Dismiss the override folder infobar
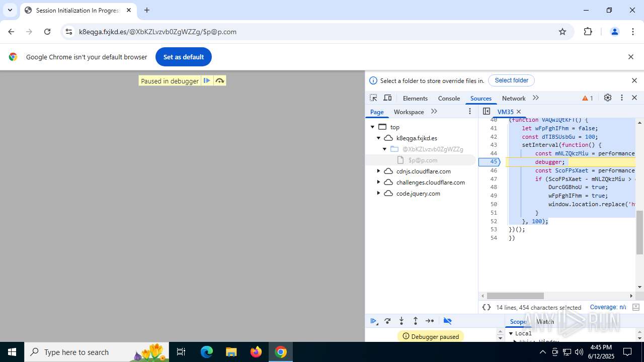The height and width of the screenshot is (362, 644). pyautogui.click(x=634, y=80)
